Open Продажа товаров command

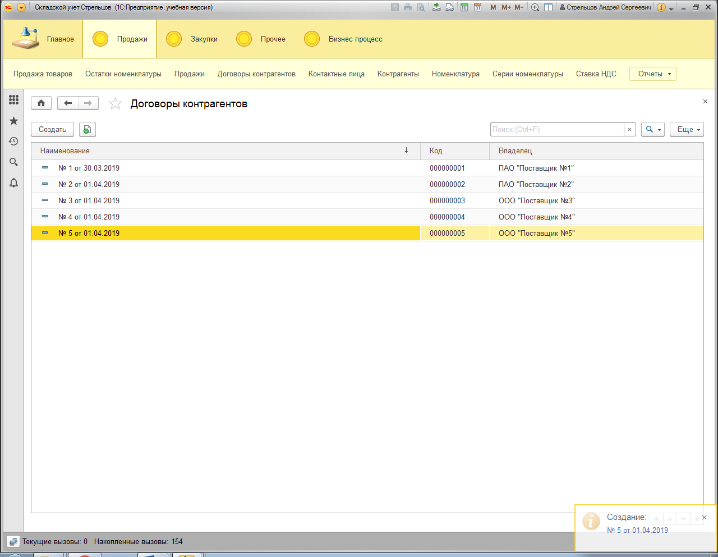click(43, 74)
